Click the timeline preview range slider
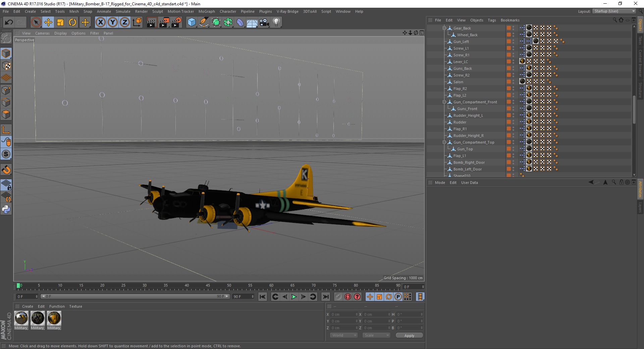This screenshot has width=644, height=349. click(135, 297)
